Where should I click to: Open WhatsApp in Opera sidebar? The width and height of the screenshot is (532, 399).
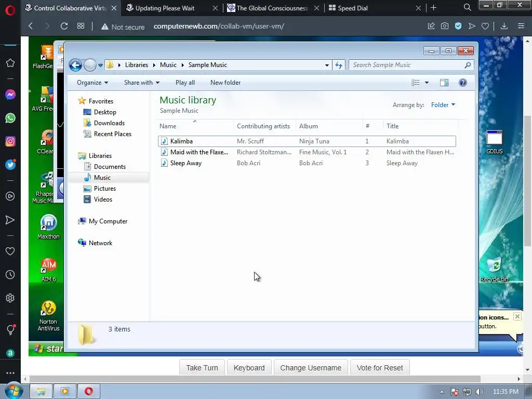click(10, 118)
